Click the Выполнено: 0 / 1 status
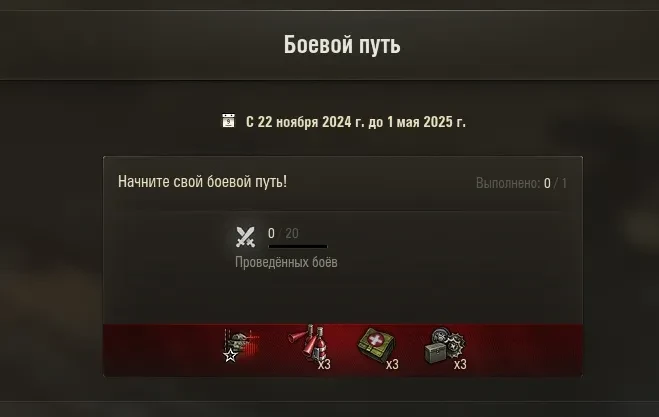The width and height of the screenshot is (659, 417). [521, 183]
